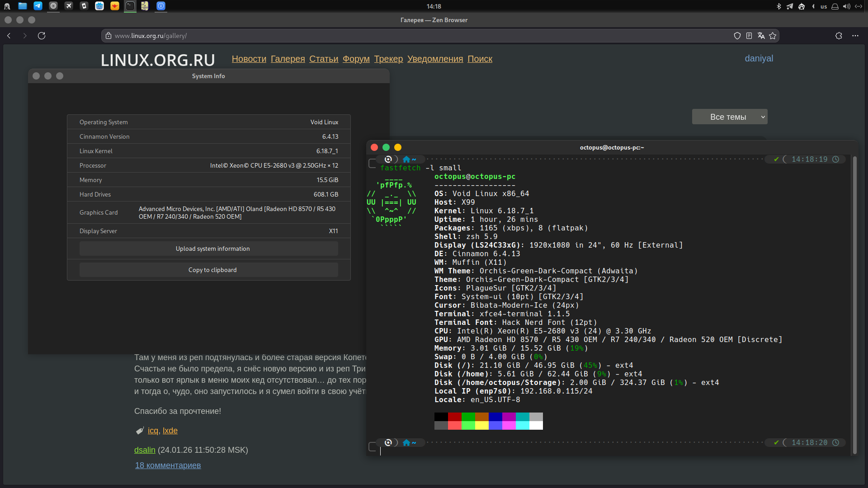Screen dimensions: 868x488
Task: Open page translation icon in address bar
Action: pos(761,36)
